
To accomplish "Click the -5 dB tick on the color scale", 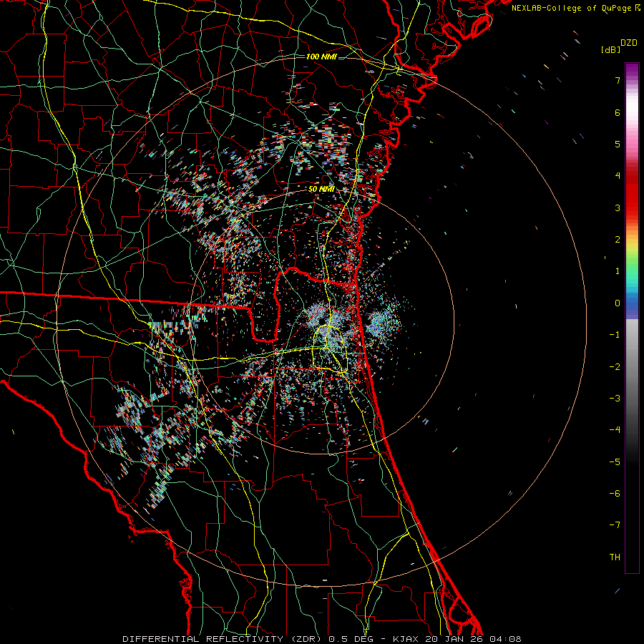I will point(615,462).
